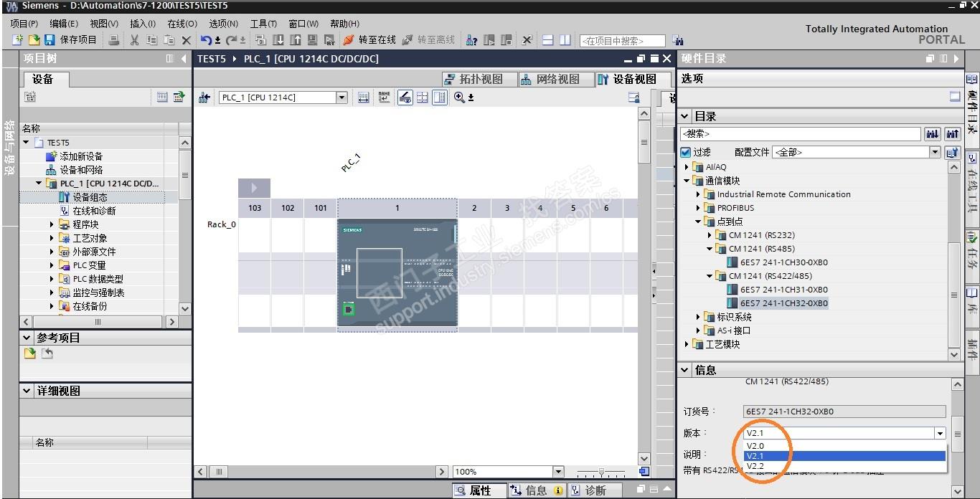Viewport: 980px width, 499px height.
Task: Cut the selection with the scissors icon
Action: click(134, 40)
